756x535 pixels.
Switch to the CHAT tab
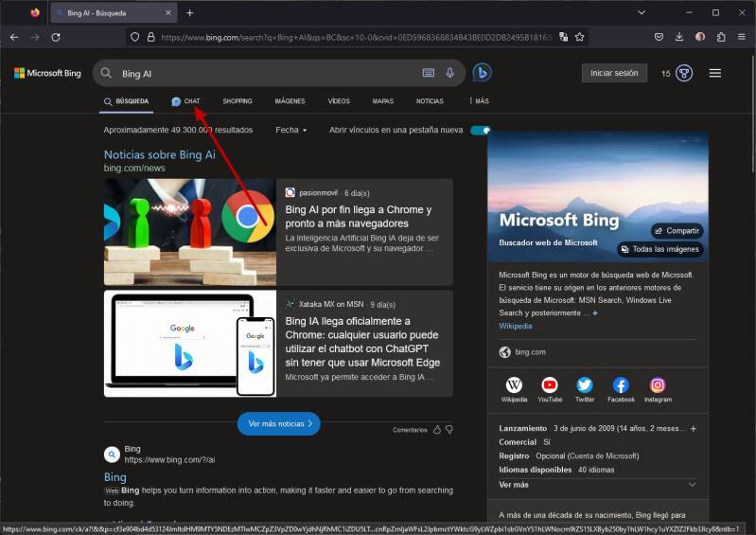click(x=186, y=101)
